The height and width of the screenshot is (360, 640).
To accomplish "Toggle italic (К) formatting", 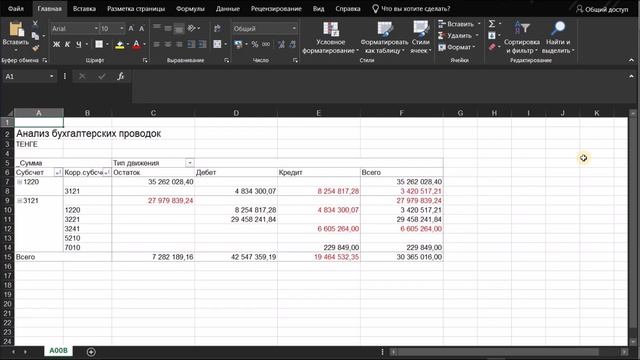I will coord(67,44).
